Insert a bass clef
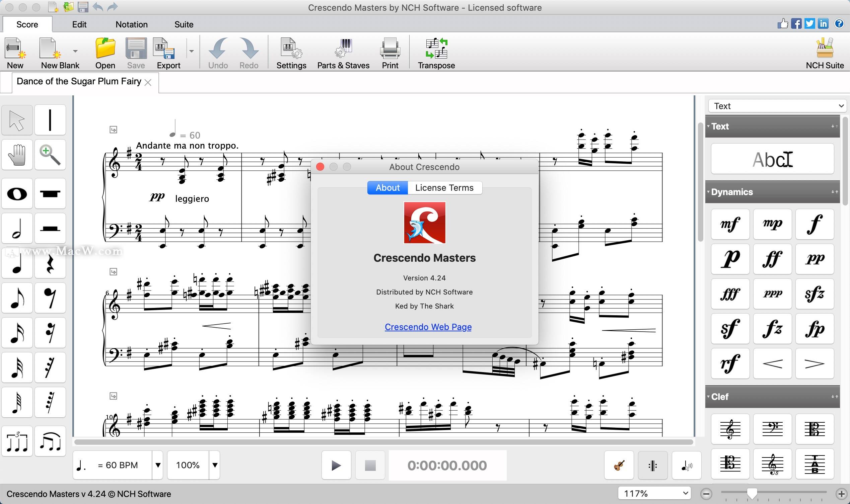850x504 pixels. (x=772, y=429)
